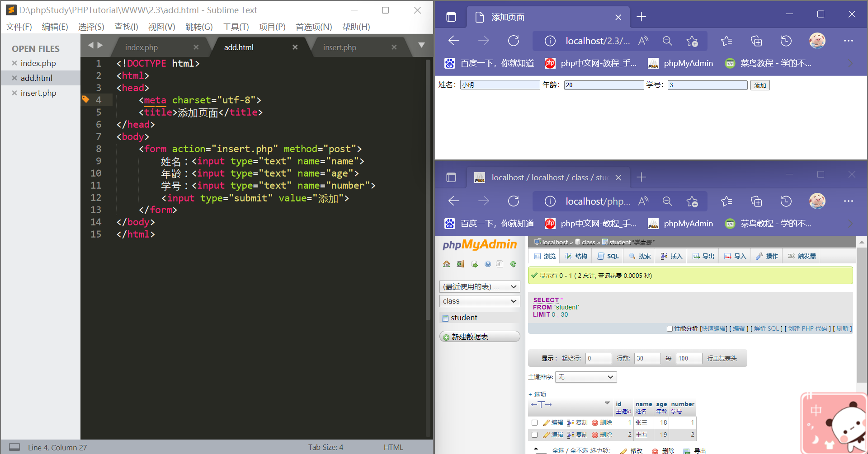Open 主键排序 sort dropdown
The image size is (868, 454).
tap(586, 377)
